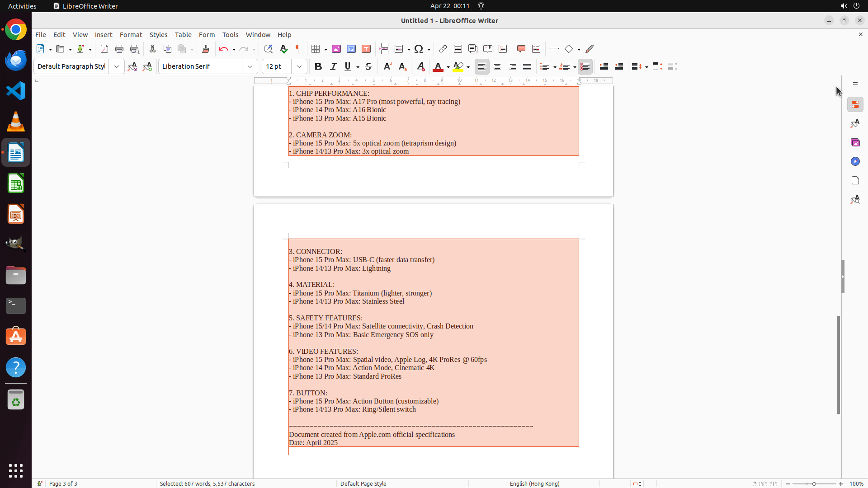Open Thunderbird Mail from the dock

[x=16, y=60]
